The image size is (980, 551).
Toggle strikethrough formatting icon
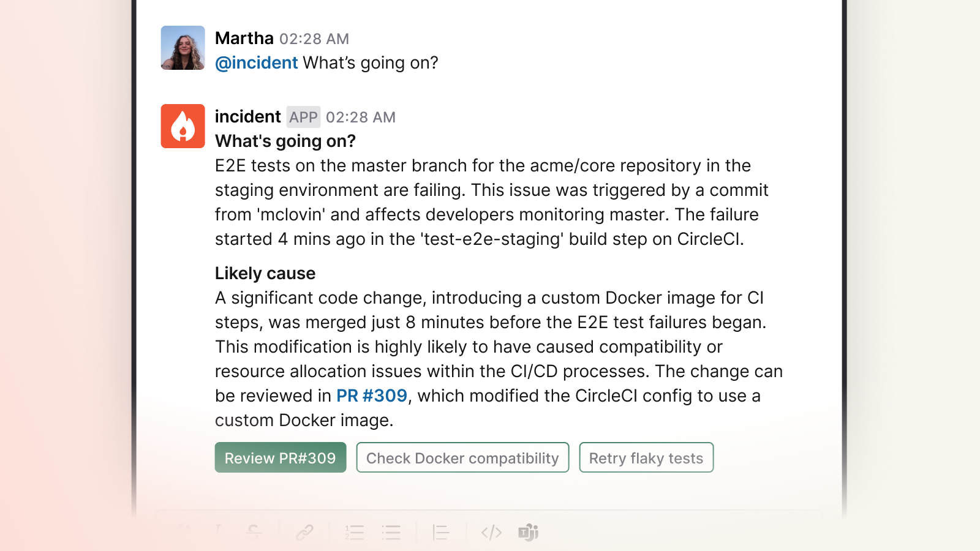point(254,531)
